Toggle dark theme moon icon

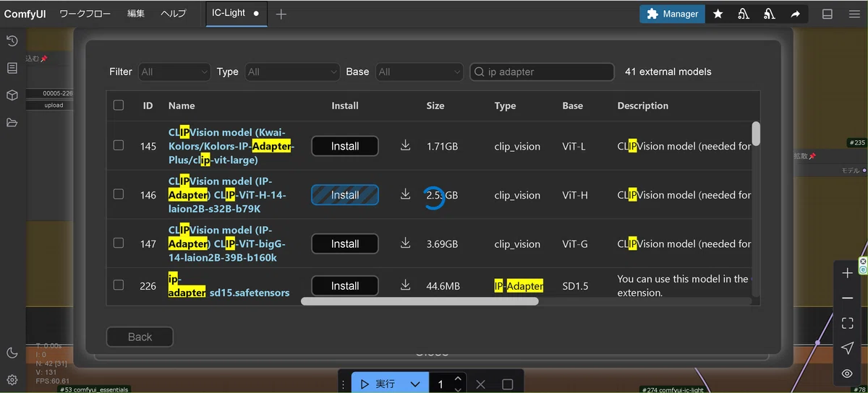tap(12, 353)
